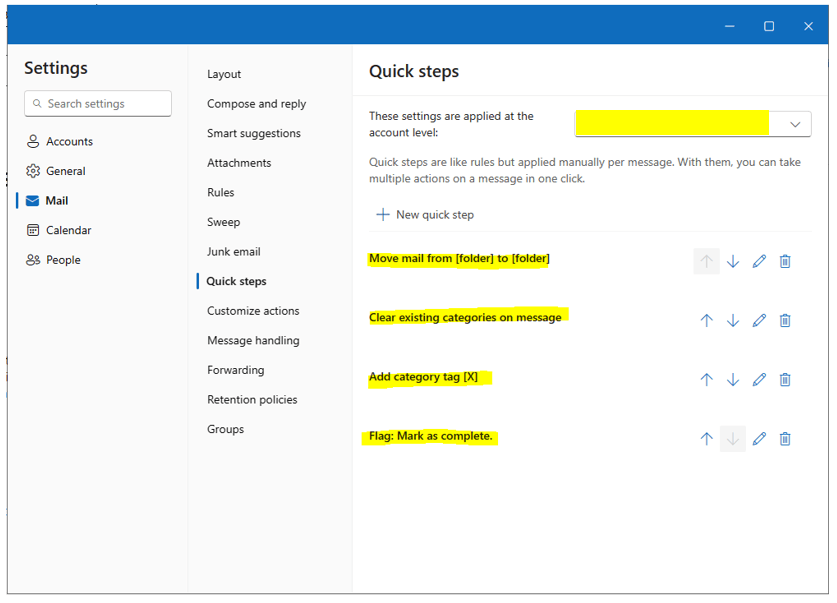Edit 'Flag: Mark as complete.' quick step
Screen dimensions: 837x603
coord(759,439)
